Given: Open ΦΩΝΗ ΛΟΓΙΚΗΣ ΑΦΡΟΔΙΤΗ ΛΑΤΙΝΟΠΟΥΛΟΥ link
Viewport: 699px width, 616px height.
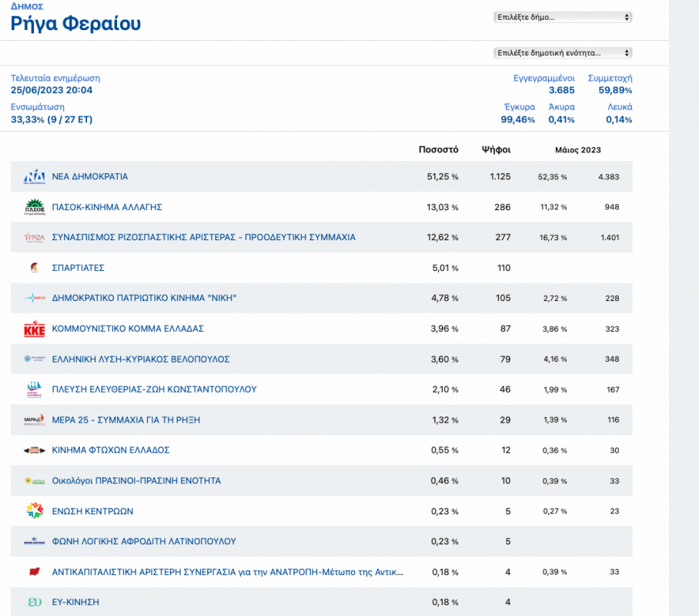Looking at the screenshot, I should click(x=144, y=541).
